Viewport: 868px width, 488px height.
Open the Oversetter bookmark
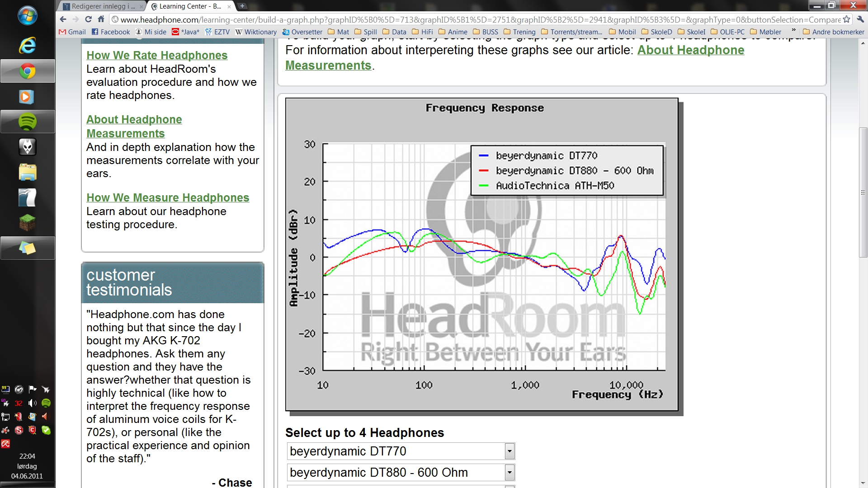point(302,32)
